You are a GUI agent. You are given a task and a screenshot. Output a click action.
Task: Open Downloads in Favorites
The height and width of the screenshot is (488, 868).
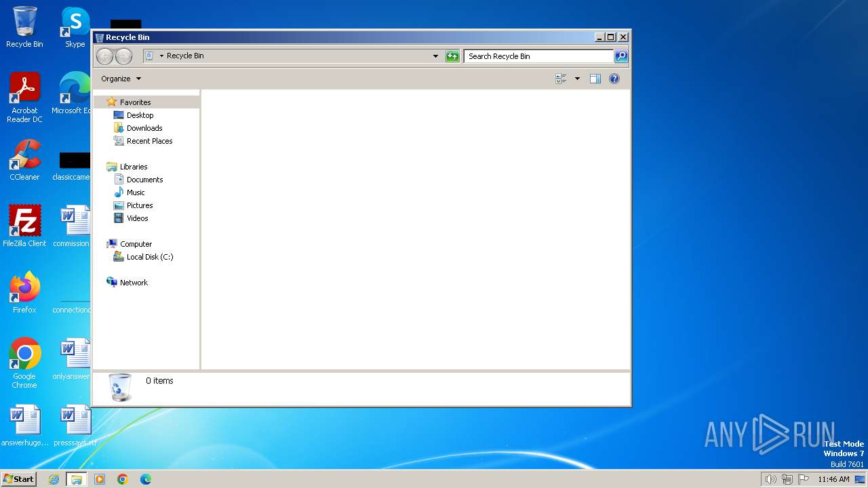click(144, 128)
